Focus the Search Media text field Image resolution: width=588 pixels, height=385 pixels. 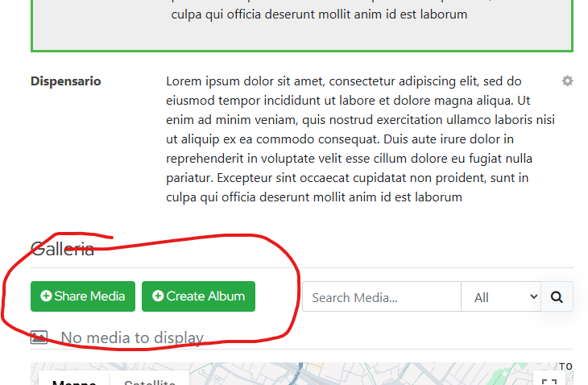pyautogui.click(x=382, y=297)
